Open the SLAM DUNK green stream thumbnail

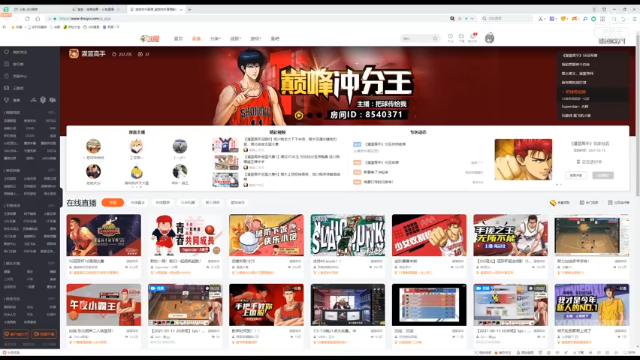click(348, 236)
